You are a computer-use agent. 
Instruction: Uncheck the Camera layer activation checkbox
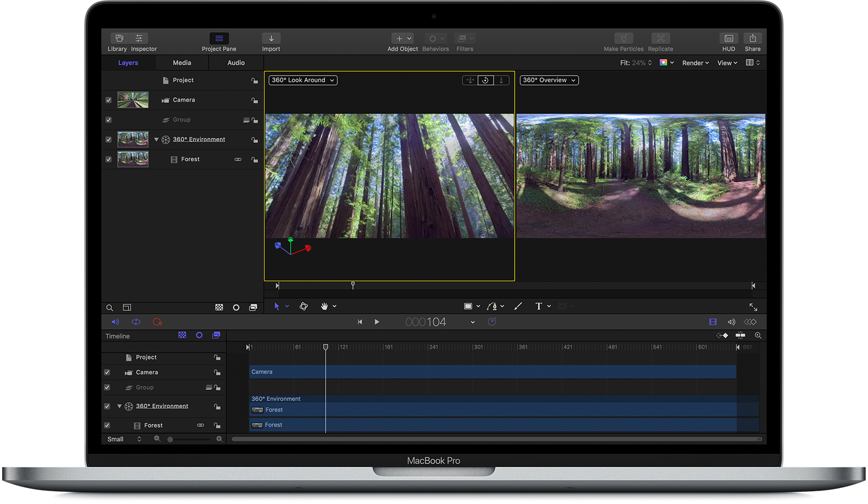click(108, 100)
